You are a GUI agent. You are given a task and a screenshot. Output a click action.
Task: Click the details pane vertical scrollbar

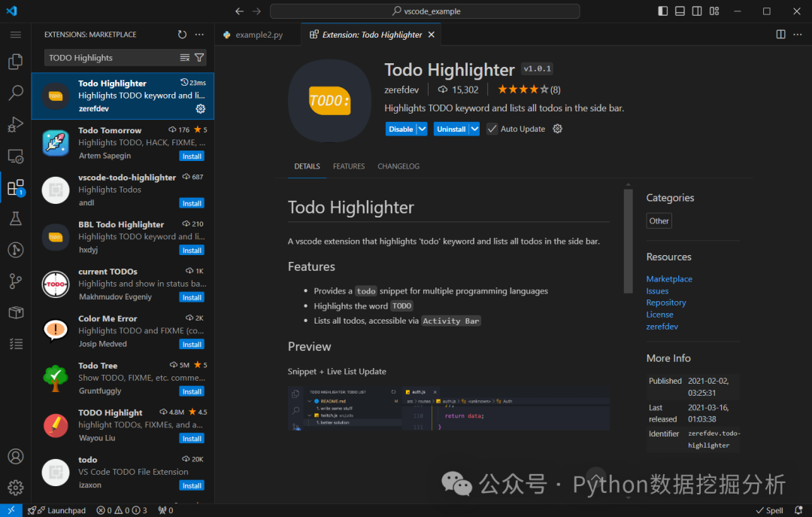click(628, 241)
